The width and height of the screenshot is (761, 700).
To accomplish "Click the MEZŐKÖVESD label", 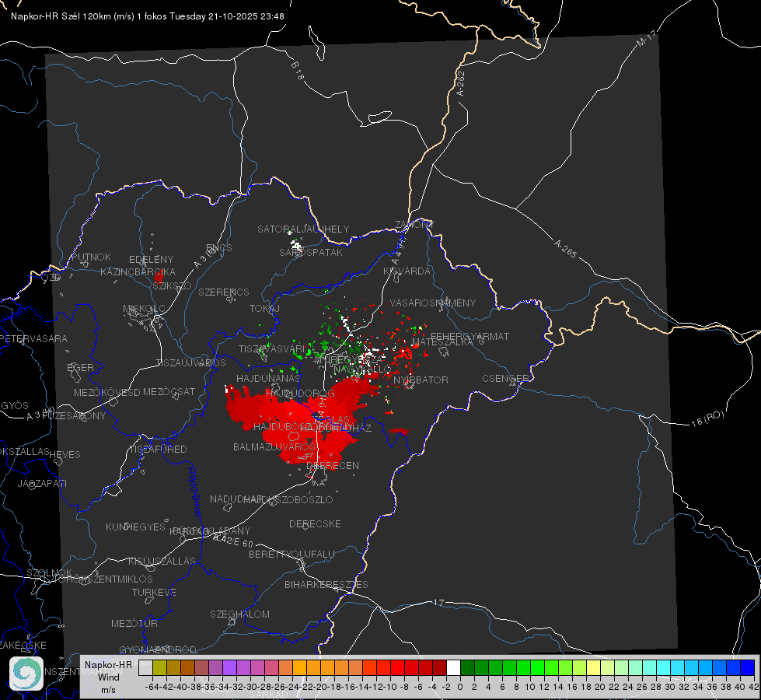I will [x=107, y=392].
